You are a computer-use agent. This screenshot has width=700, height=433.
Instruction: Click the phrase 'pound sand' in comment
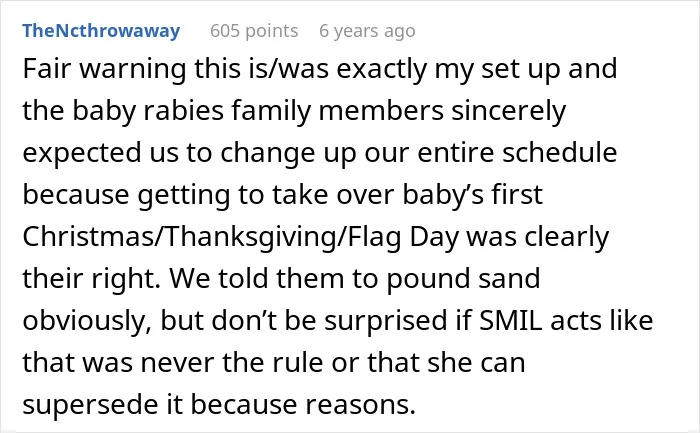click(463, 279)
